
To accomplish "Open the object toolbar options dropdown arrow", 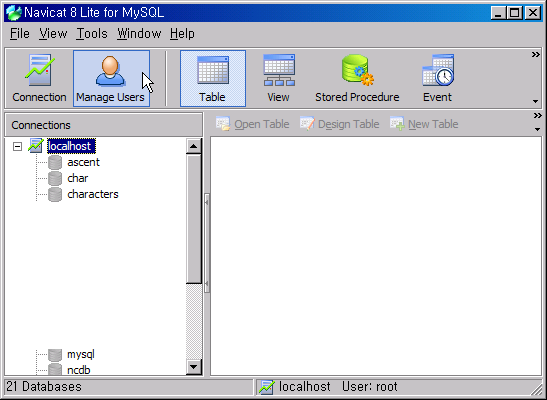I will coord(537,129).
